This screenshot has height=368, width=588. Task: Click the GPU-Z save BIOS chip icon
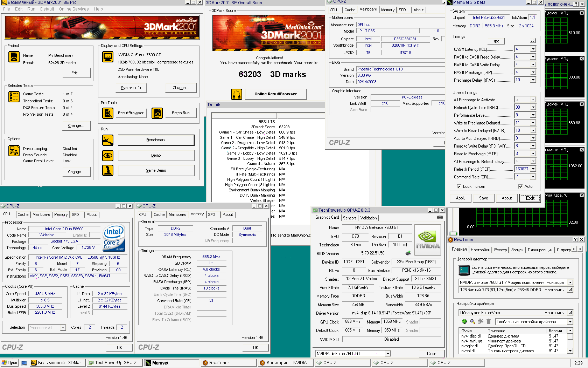coord(408,253)
